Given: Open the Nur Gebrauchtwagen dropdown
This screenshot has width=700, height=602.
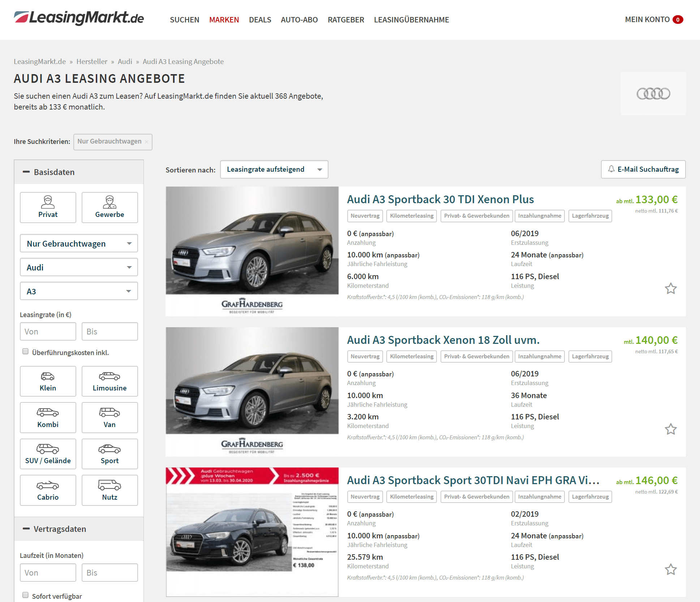Looking at the screenshot, I should (79, 243).
